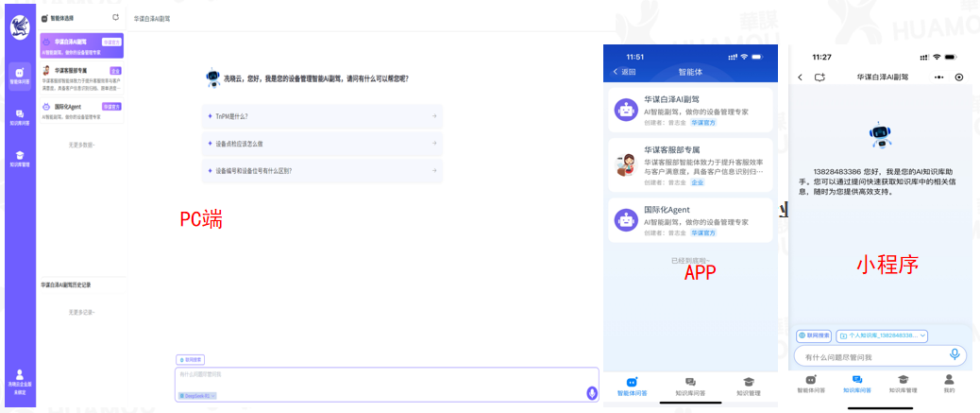Toggle 联网搜索 on the PC chat
This screenshot has height=413, width=980.
[x=190, y=360]
